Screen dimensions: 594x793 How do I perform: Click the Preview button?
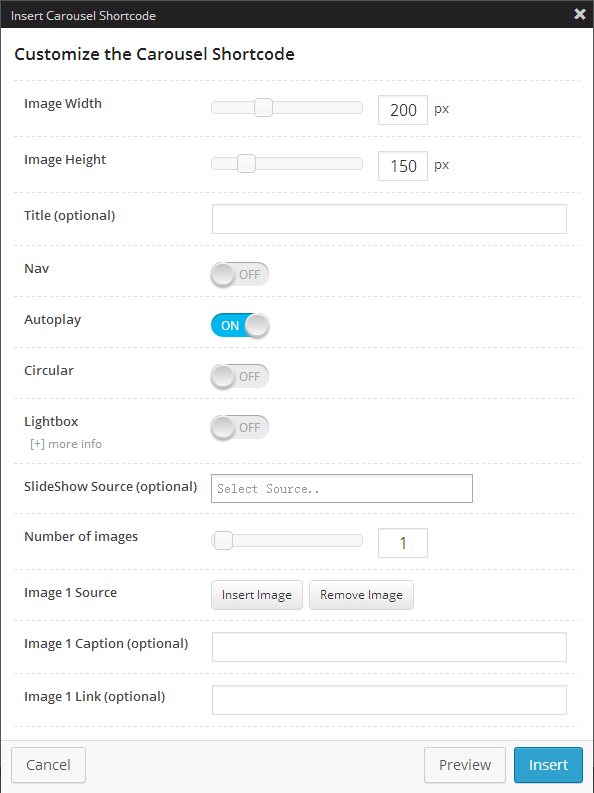[x=465, y=765]
